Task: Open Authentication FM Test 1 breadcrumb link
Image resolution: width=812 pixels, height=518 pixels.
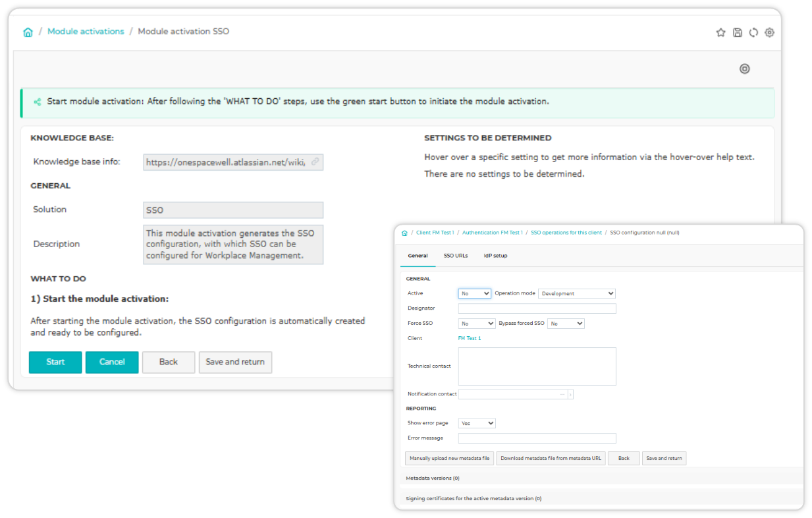Action: 493,233
